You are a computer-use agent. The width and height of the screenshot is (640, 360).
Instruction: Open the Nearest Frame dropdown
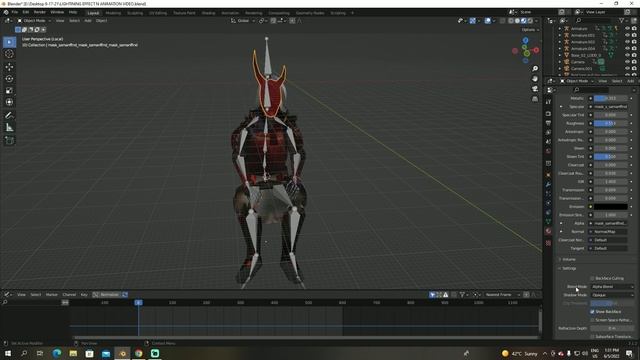[x=501, y=294]
